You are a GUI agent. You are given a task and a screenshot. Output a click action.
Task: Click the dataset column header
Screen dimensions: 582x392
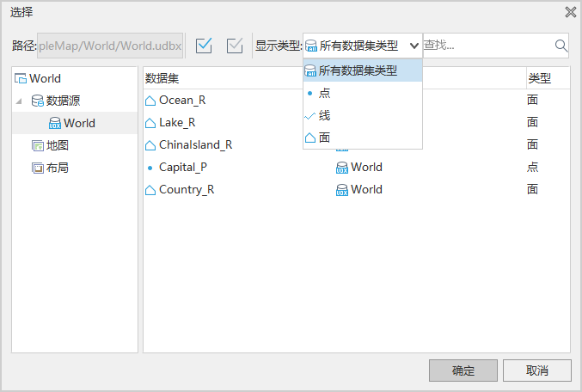162,78
